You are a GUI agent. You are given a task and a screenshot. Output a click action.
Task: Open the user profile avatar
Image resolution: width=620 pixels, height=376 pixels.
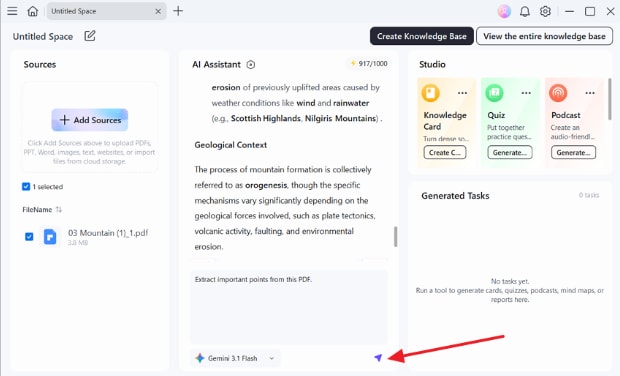pos(504,11)
